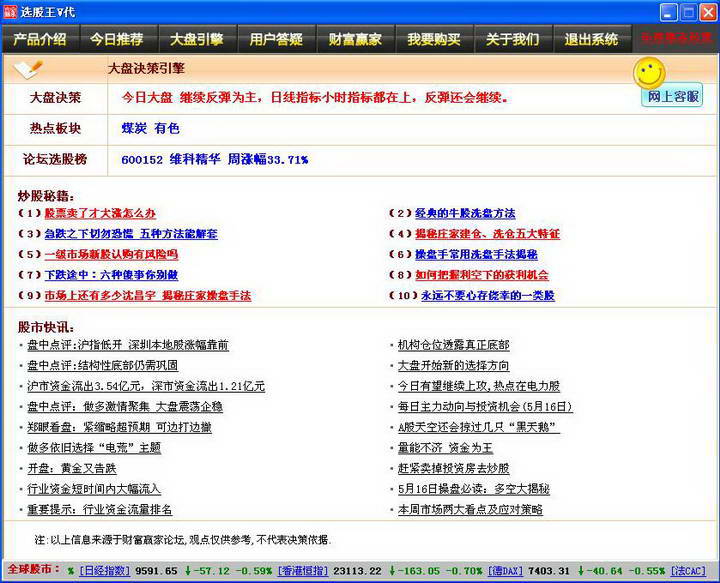Click the 网上客服 button
The image size is (720, 583).
coord(672,97)
